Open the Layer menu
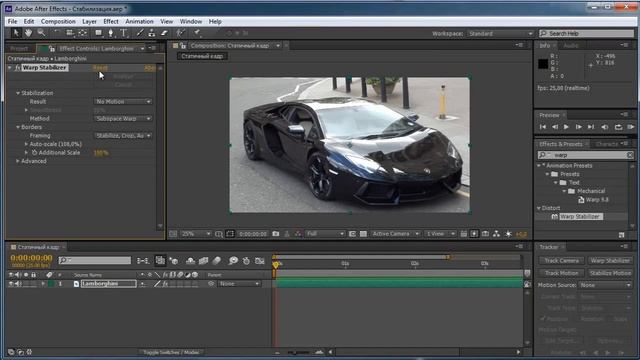Image resolution: width=640 pixels, height=360 pixels. tap(89, 22)
